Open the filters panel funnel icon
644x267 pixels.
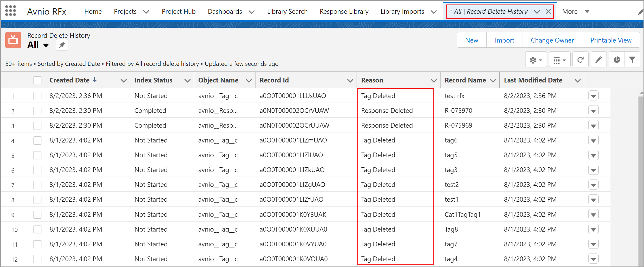[x=632, y=60]
